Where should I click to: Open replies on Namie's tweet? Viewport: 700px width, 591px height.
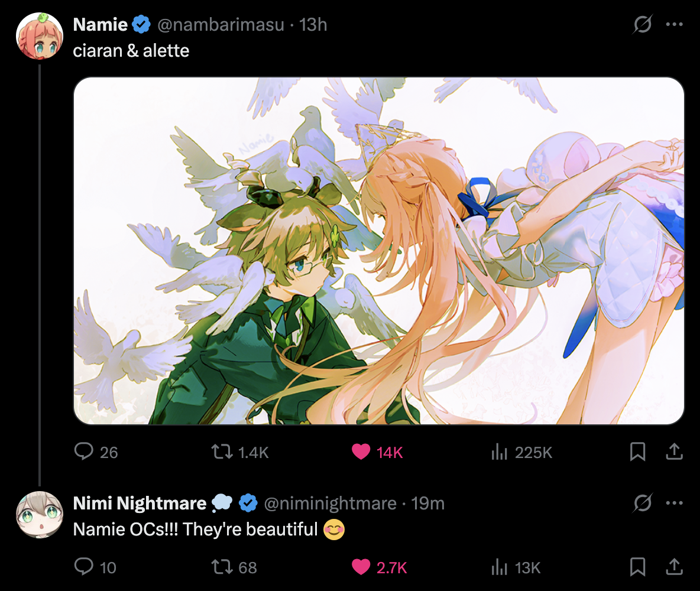click(x=96, y=452)
